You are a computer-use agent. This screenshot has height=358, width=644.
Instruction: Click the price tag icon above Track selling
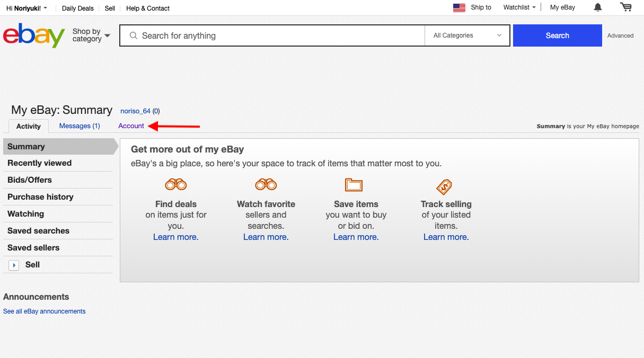point(444,187)
